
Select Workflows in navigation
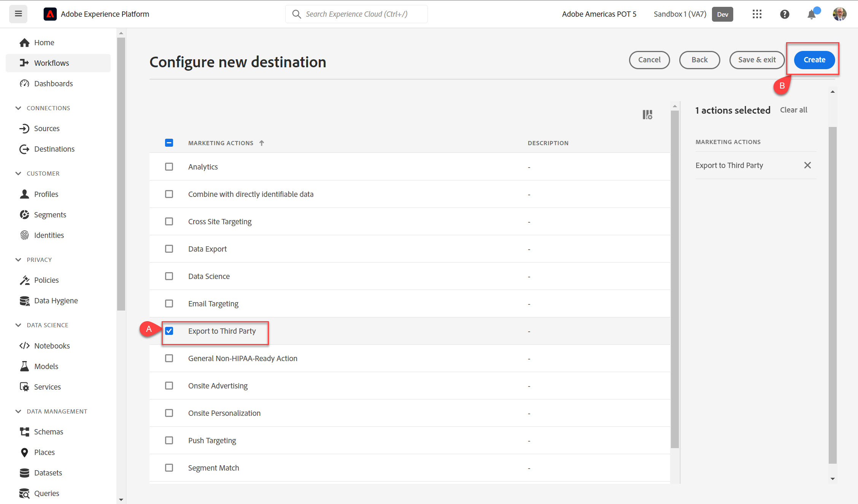point(58,63)
